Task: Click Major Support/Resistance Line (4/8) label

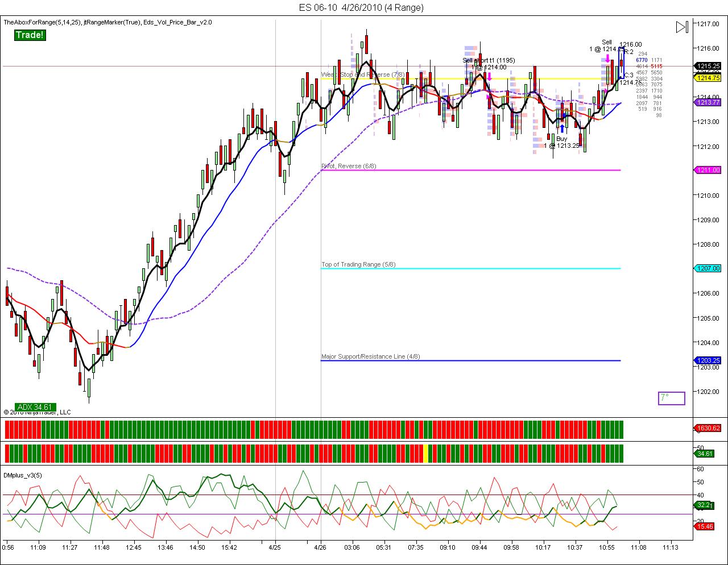Action: click(370, 356)
